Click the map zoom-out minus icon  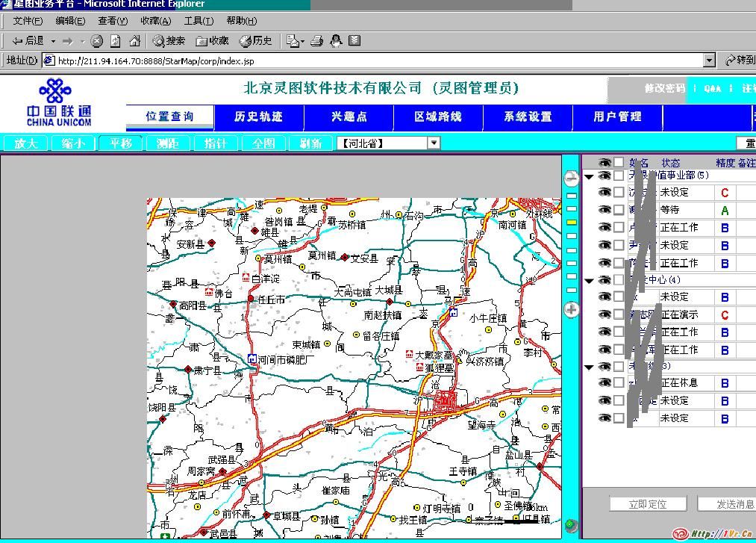571,178
